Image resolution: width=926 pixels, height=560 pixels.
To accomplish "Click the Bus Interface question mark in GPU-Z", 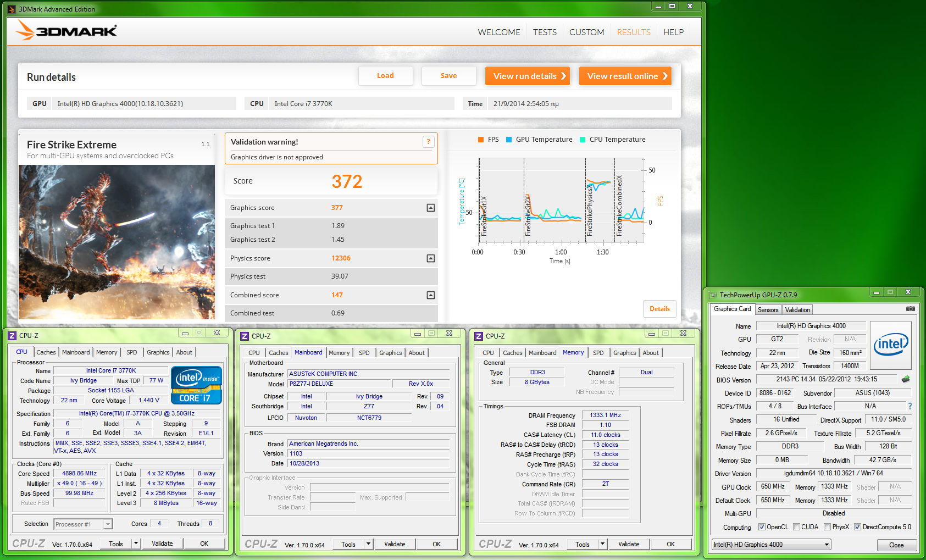I will pos(910,406).
